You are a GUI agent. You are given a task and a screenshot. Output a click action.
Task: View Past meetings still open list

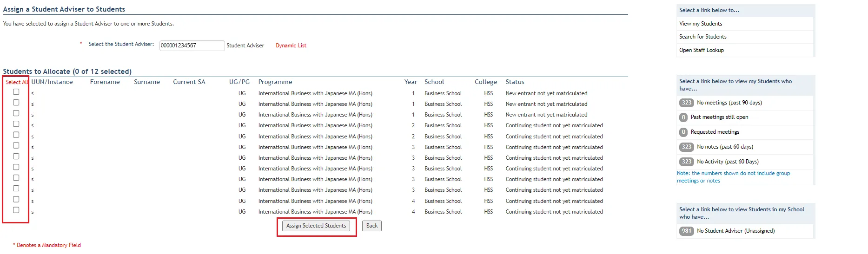719,117
